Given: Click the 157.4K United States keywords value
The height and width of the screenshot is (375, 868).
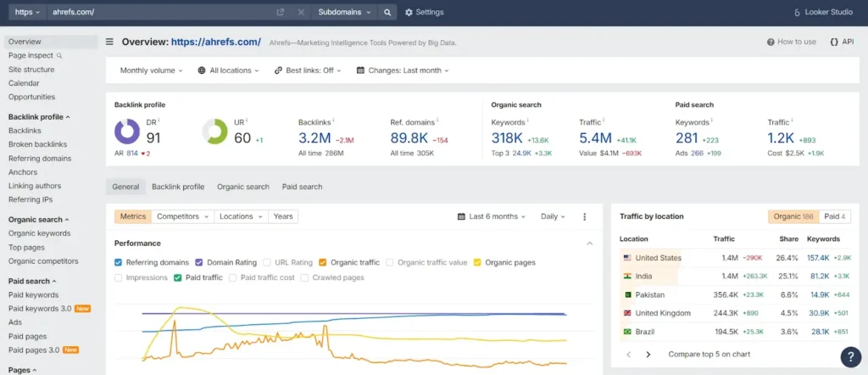Looking at the screenshot, I should click(x=818, y=258).
